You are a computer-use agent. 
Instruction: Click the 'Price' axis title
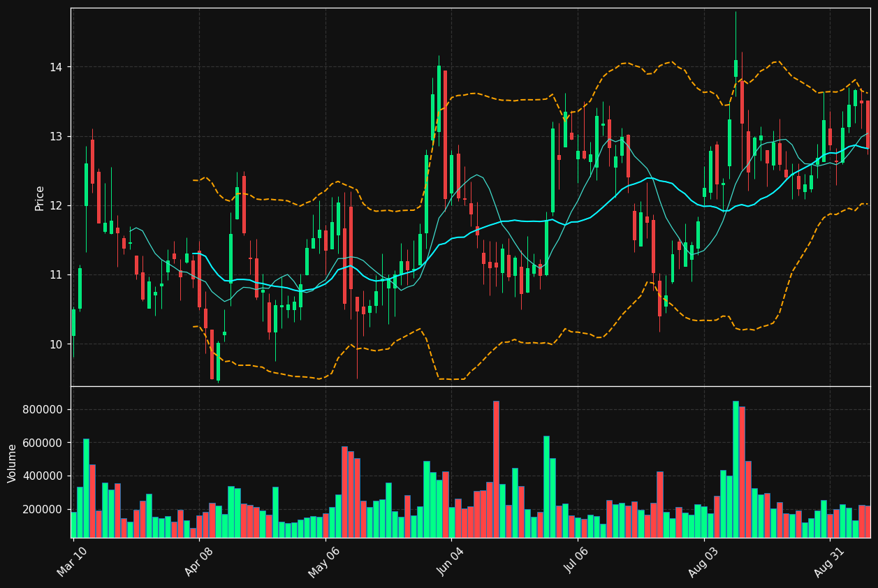pyautogui.click(x=40, y=198)
